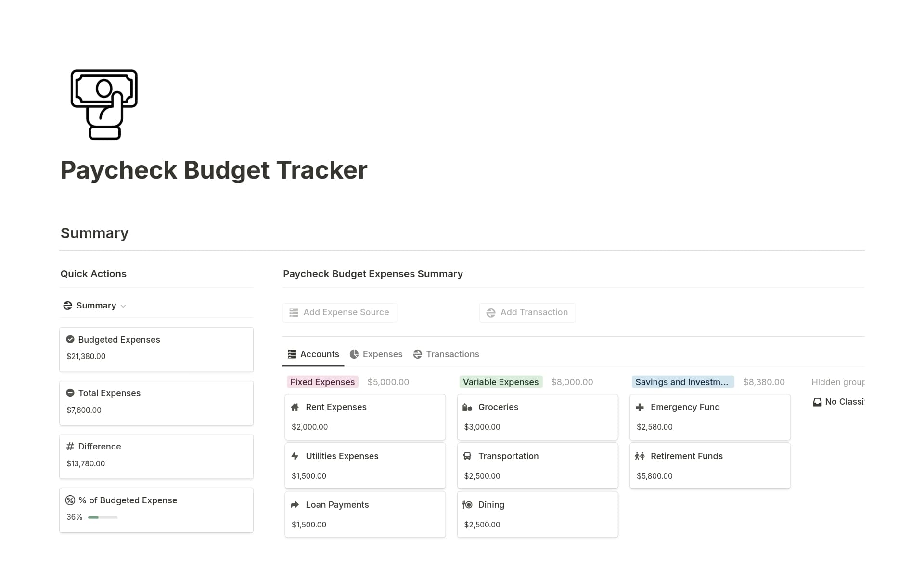Click the Dining plate and fork icon
The height and width of the screenshot is (577, 924).
point(467,505)
